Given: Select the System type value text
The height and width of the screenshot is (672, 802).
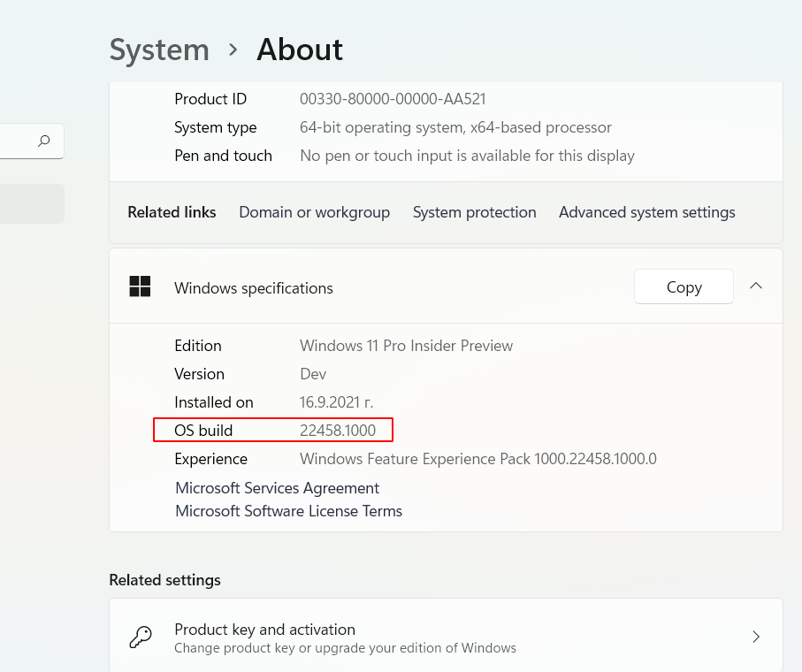Looking at the screenshot, I should click(455, 127).
